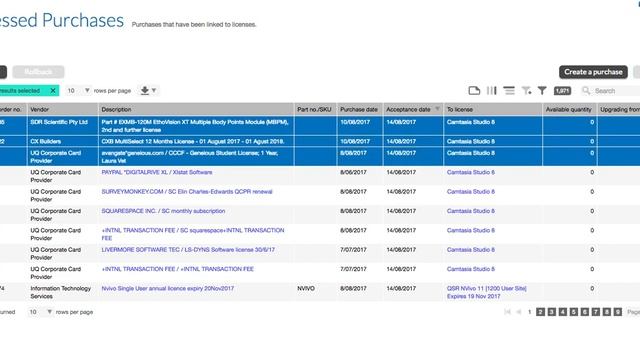Open the column chooser icon
Screen dimensions: 640x360
(491, 91)
